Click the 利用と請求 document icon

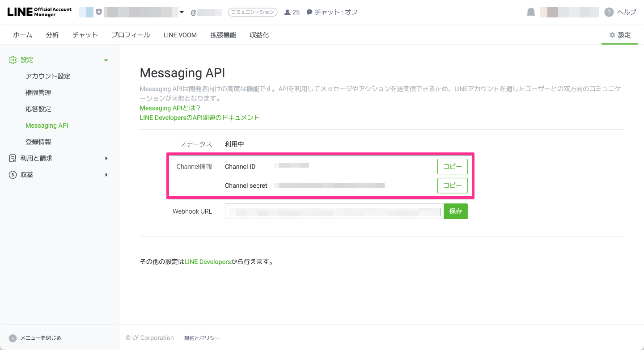tap(13, 158)
